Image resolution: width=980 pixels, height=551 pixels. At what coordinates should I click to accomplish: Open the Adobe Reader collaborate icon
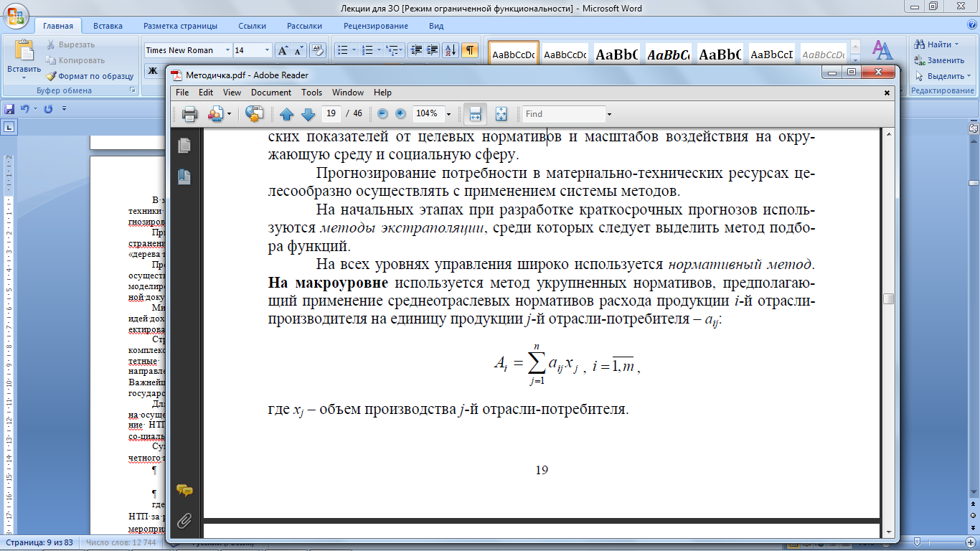coord(215,114)
